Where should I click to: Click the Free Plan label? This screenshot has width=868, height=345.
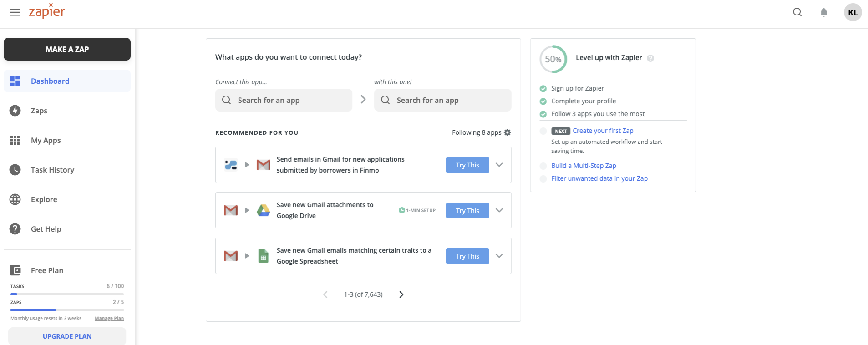coord(47,270)
